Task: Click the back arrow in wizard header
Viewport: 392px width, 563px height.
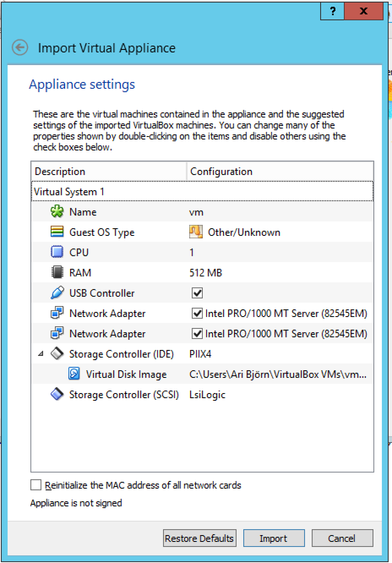Action: [x=20, y=48]
